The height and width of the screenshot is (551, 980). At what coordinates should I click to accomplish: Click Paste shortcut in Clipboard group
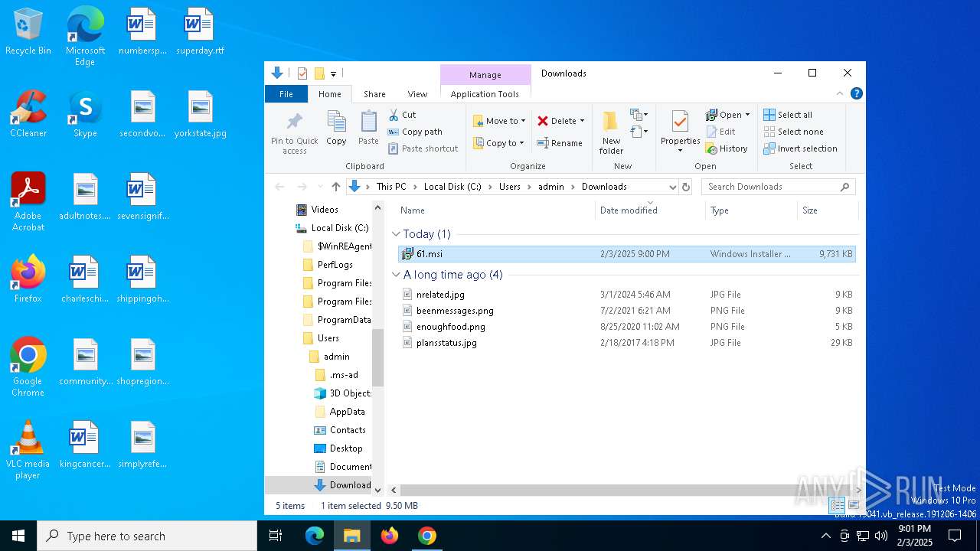[x=423, y=148]
